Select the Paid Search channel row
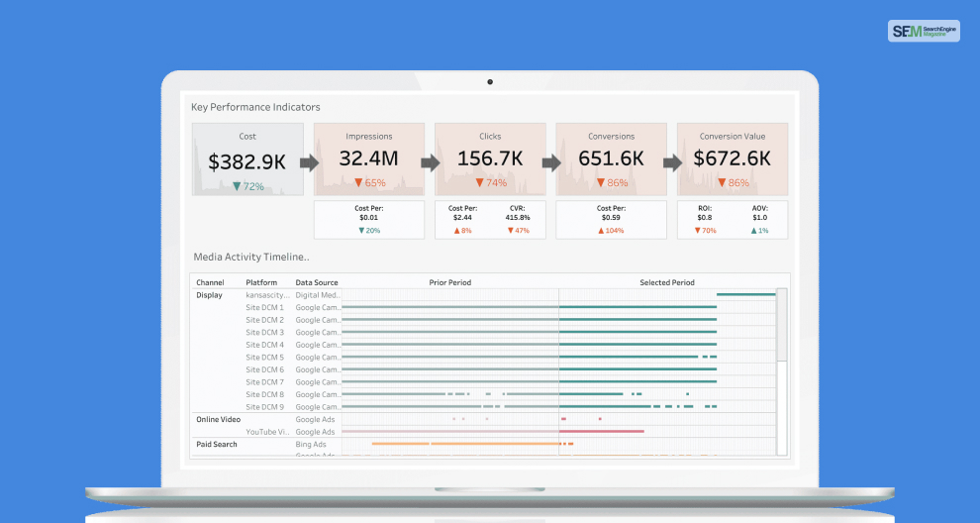Screen dimensions: 980x523 tap(217, 444)
